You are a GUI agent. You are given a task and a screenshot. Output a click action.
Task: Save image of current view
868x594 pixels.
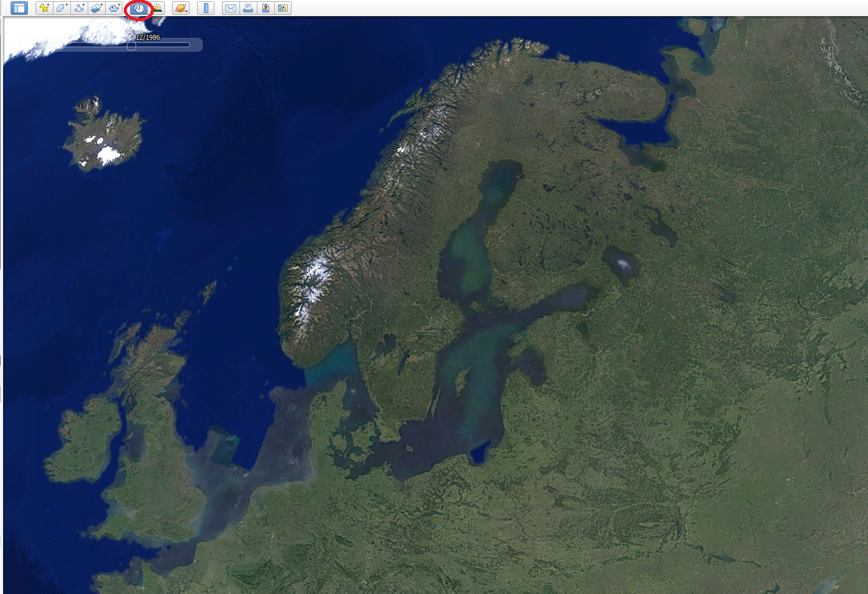[265, 8]
